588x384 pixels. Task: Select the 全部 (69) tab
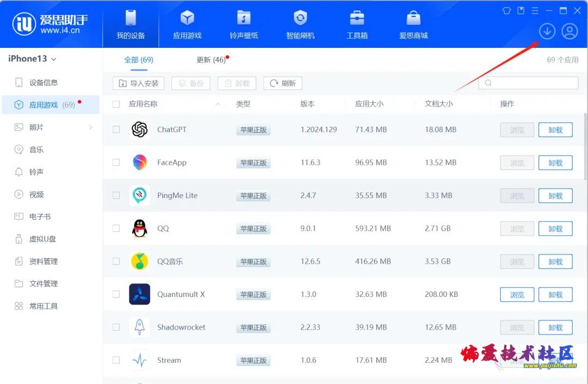click(139, 60)
